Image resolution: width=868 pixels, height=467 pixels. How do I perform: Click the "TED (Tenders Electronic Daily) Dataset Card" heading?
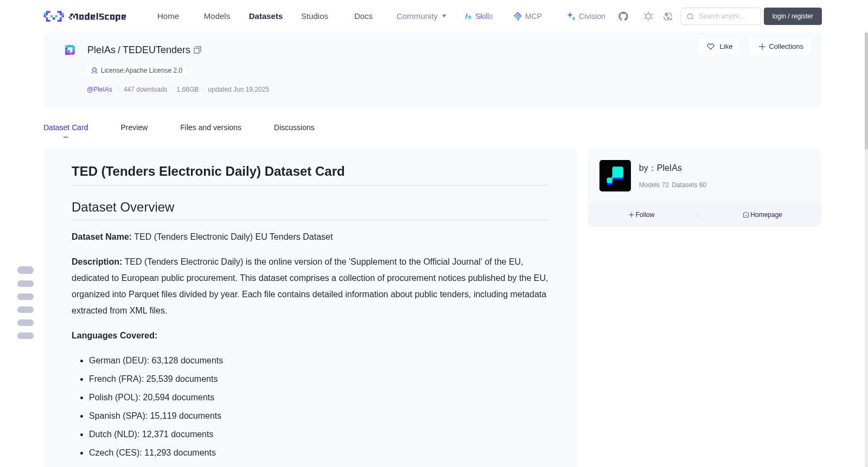tap(208, 171)
